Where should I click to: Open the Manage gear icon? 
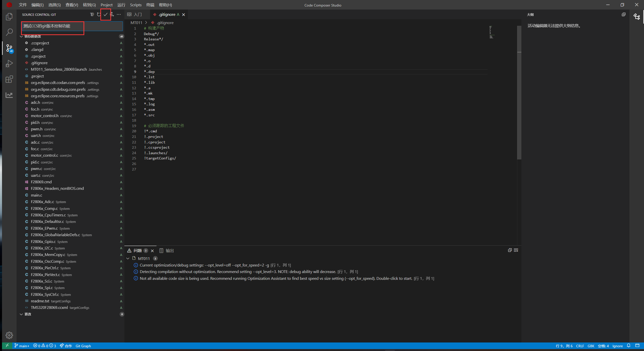point(9,335)
